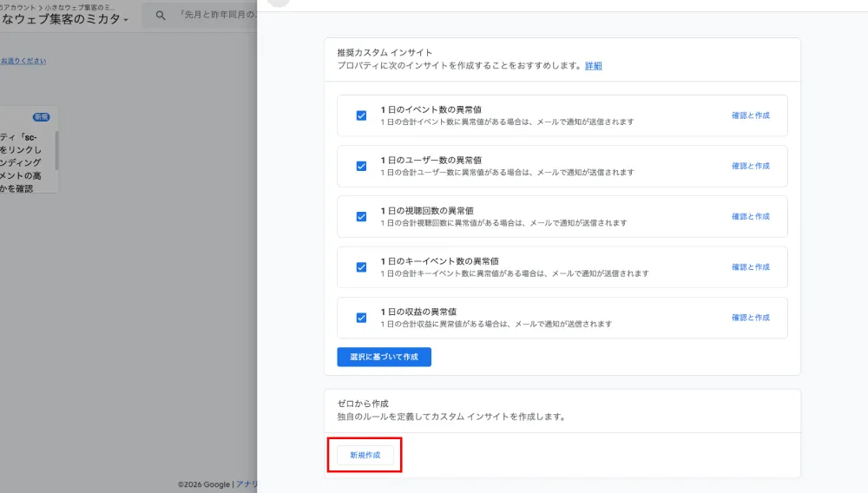This screenshot has height=493, width=868.
Task: Open 確認と作成 for 1日のユーザー数の異常値
Action: pos(751,166)
